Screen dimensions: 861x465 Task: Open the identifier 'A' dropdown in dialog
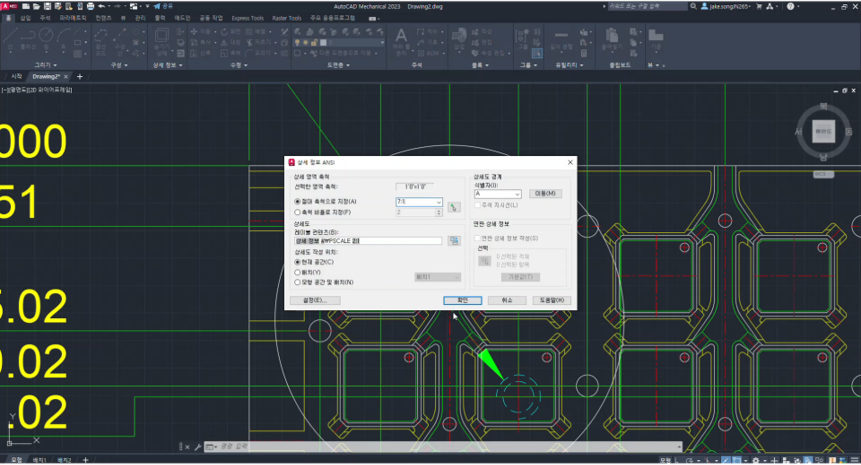(x=517, y=194)
